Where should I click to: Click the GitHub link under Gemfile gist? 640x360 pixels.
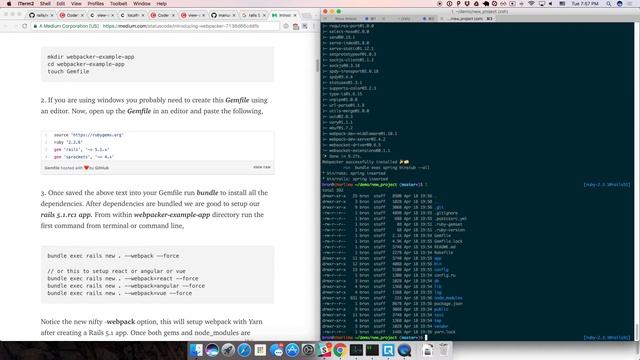coord(102,168)
